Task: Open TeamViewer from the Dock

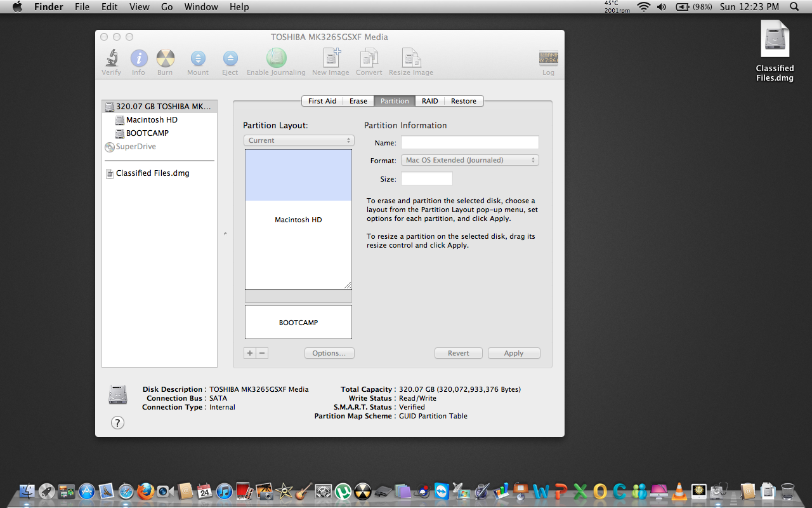Action: click(x=442, y=491)
